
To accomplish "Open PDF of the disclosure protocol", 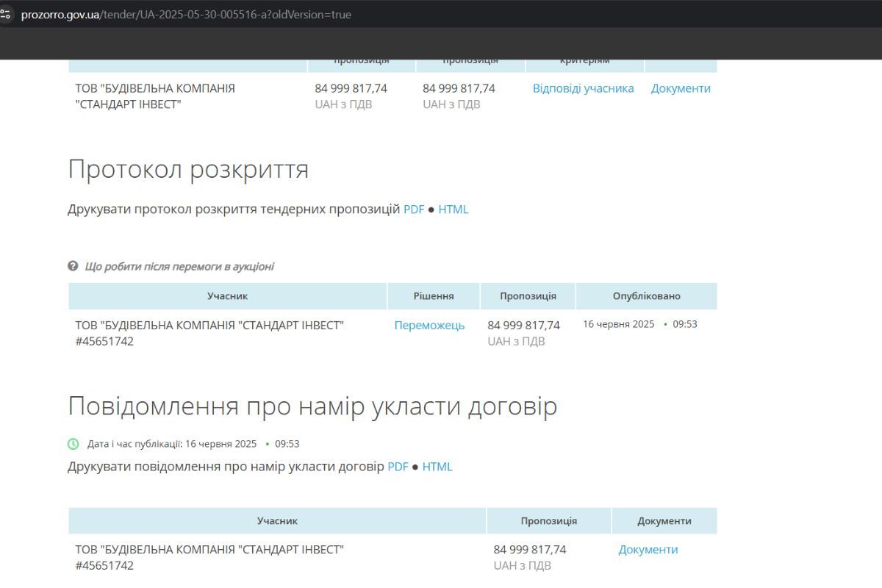I will tap(412, 209).
